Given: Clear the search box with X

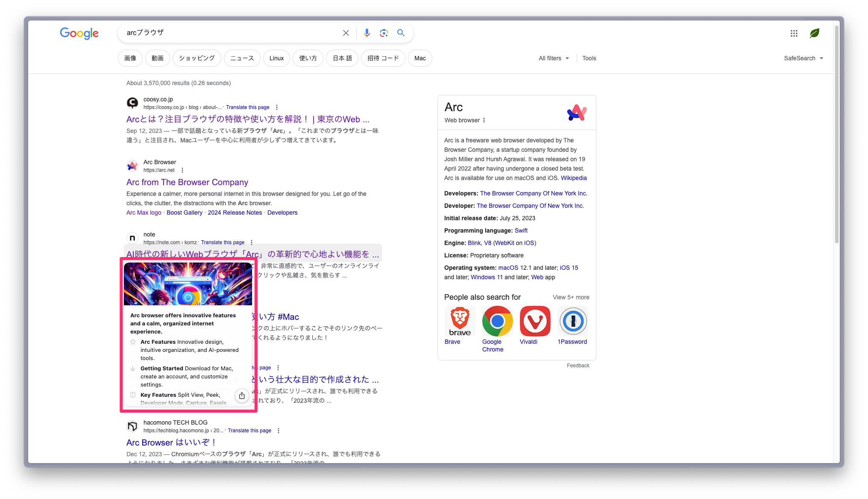Looking at the screenshot, I should click(x=346, y=33).
